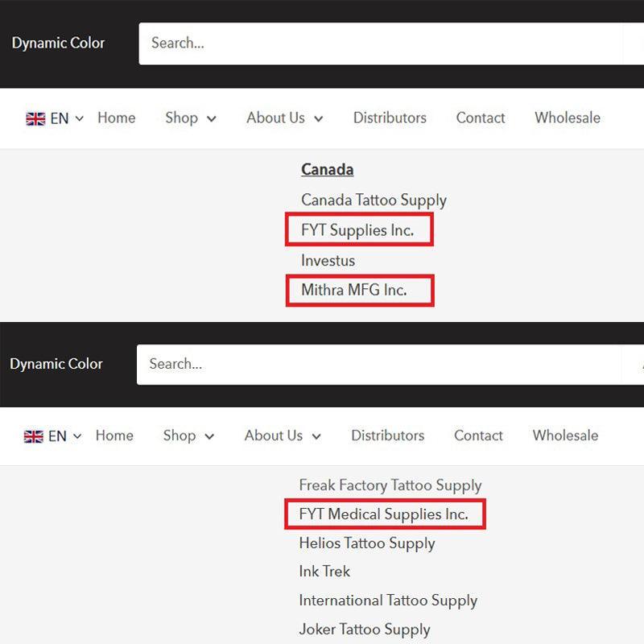
Task: Go to Distributors in the upper navigation menu
Action: tap(390, 118)
